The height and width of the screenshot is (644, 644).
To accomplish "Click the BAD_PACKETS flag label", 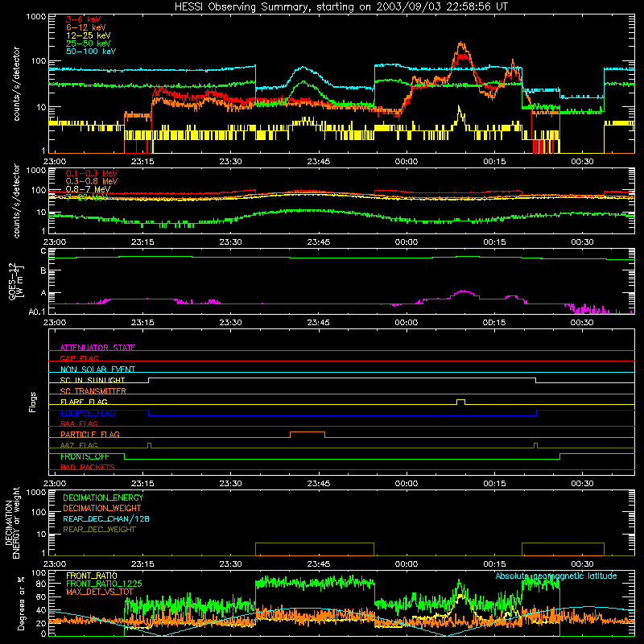I will [88, 467].
